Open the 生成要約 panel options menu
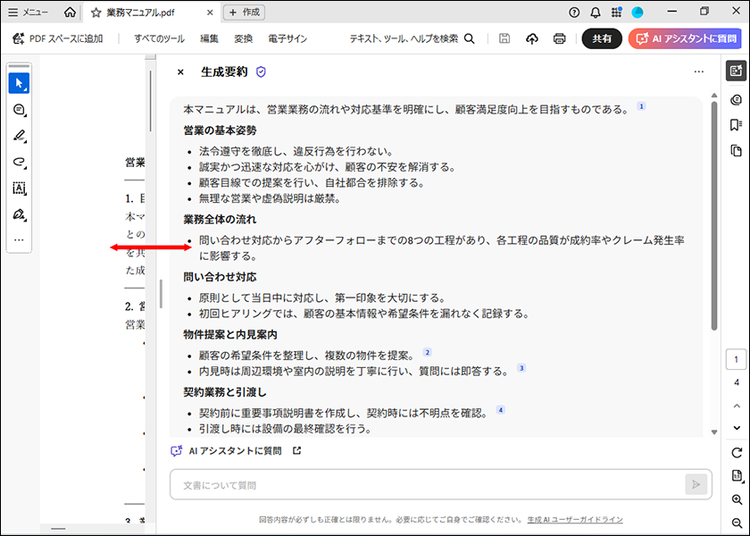This screenshot has height=536, width=750. click(x=698, y=72)
